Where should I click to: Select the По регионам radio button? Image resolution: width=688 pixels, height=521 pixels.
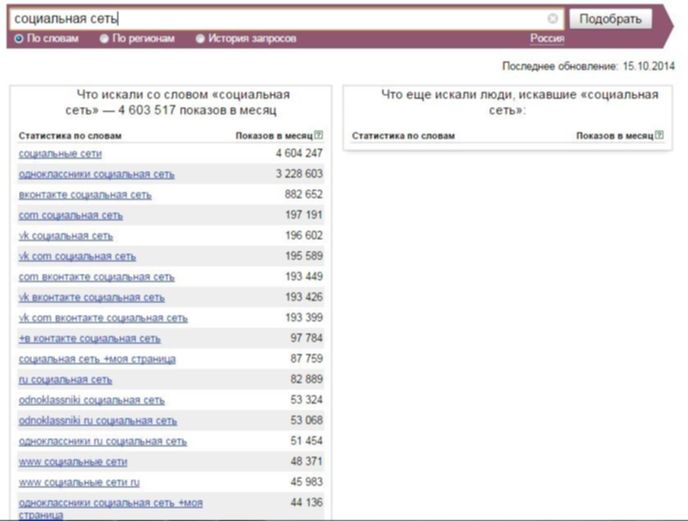(105, 39)
